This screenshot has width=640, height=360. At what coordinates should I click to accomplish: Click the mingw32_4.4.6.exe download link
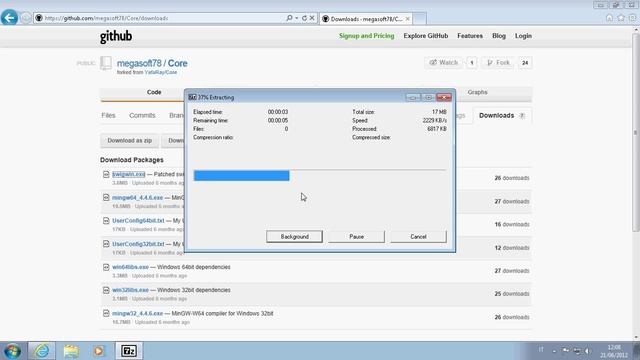click(138, 313)
